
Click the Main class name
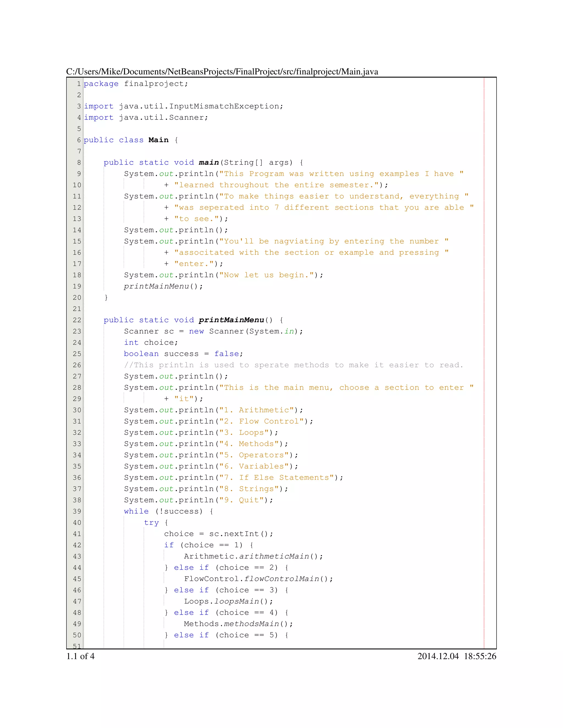click(158, 140)
